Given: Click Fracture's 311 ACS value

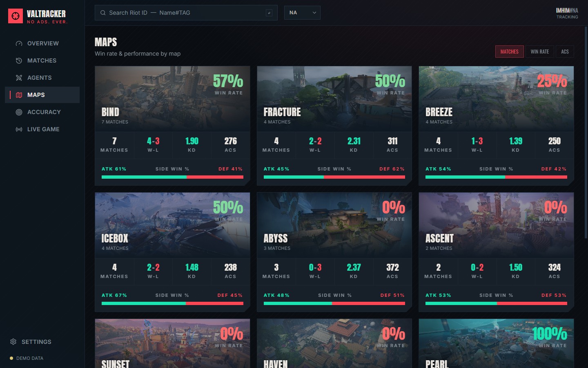Looking at the screenshot, I should 392,141.
